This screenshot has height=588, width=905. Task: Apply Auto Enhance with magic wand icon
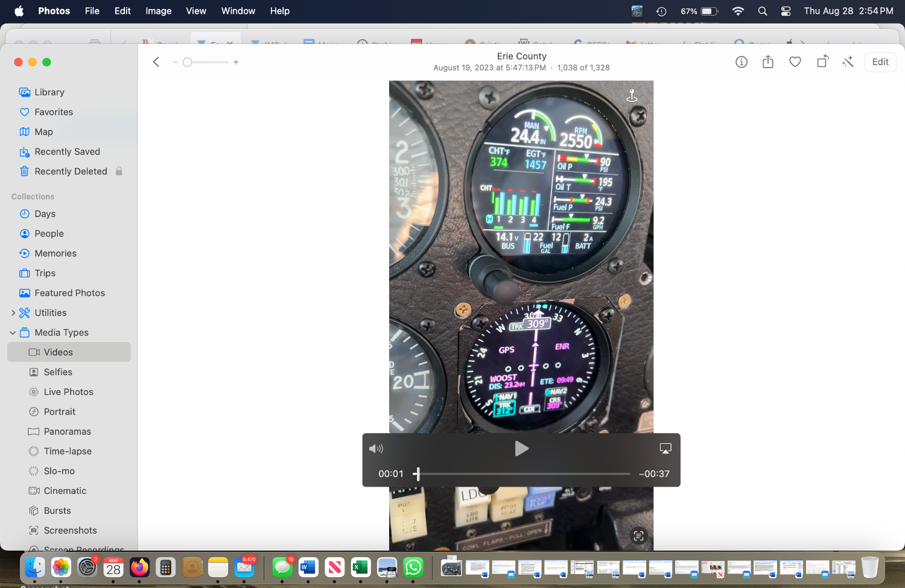tap(848, 62)
